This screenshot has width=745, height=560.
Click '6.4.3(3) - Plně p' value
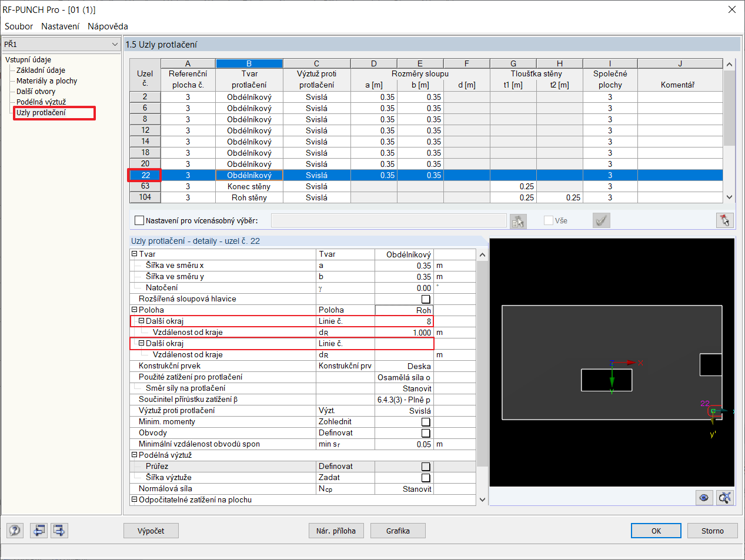tap(404, 400)
